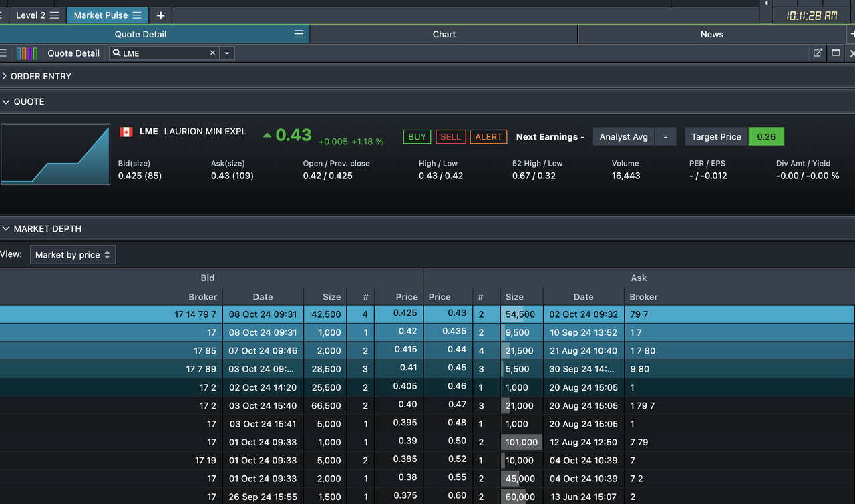Add a new workspace tab with plus
The width and height of the screenshot is (855, 504).
pos(160,15)
